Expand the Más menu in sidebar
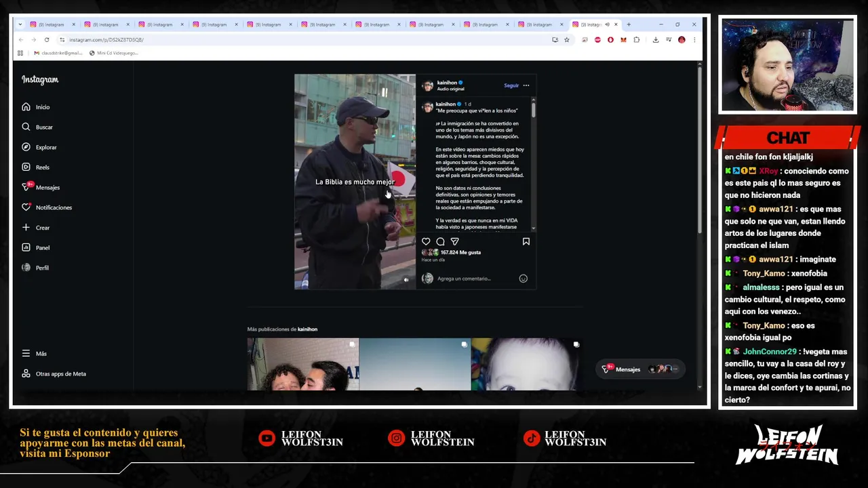This screenshot has height=488, width=868. [35, 354]
